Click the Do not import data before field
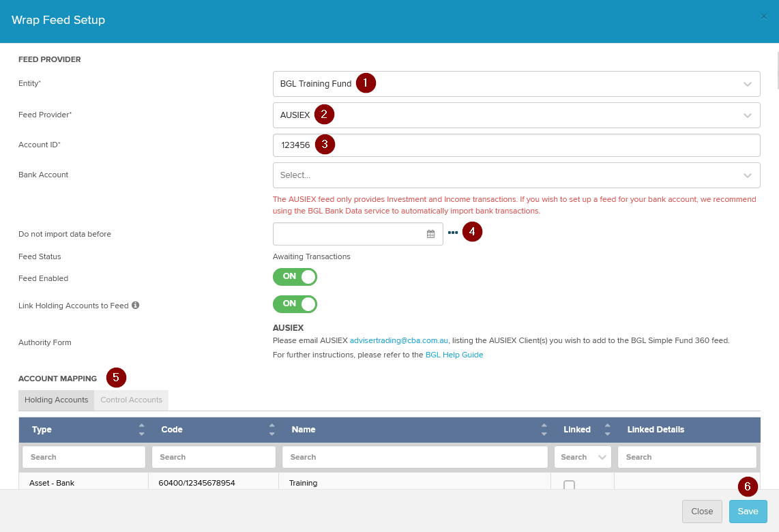The image size is (779, 532). point(357,234)
